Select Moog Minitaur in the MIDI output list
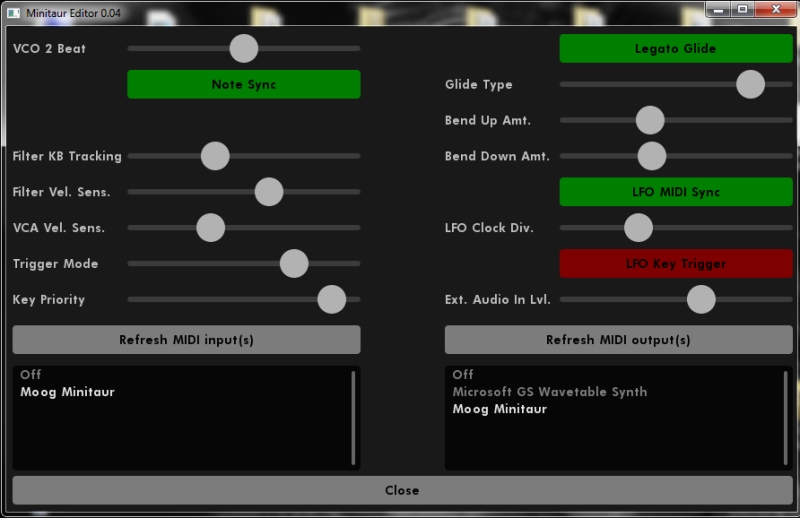Image resolution: width=800 pixels, height=518 pixels. pos(499,409)
